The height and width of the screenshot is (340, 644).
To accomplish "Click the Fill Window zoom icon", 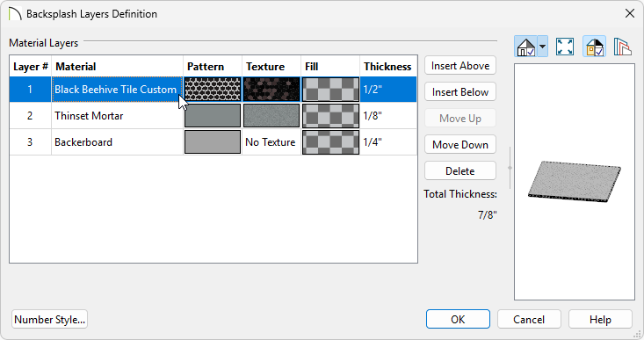I will click(565, 47).
